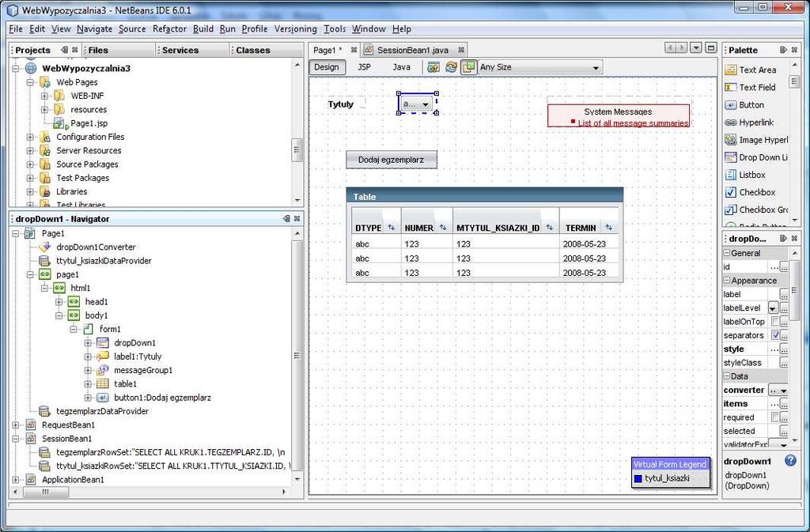Click the table1 component icon

[x=103, y=384]
